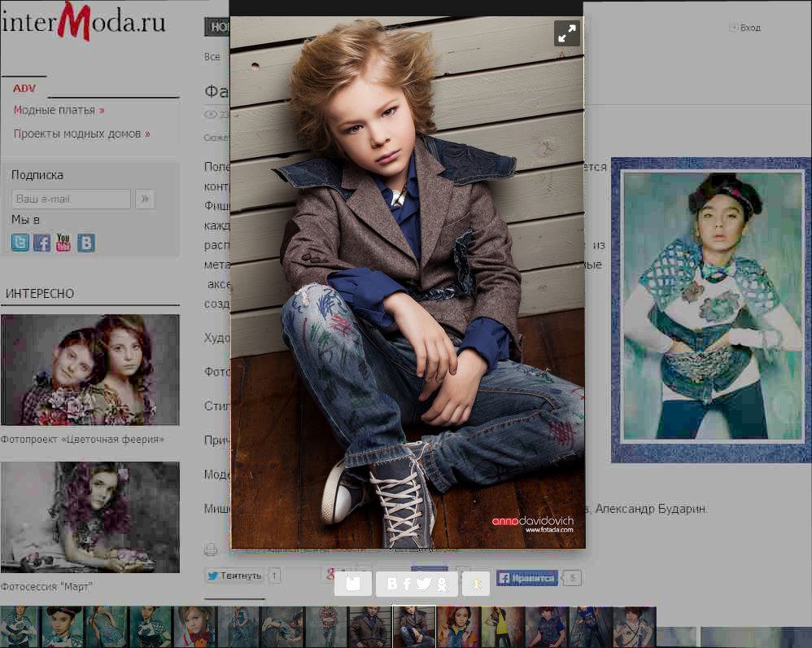The height and width of the screenshot is (648, 812).
Task: Share photo via VK in lightbox bar
Action: 392,585
